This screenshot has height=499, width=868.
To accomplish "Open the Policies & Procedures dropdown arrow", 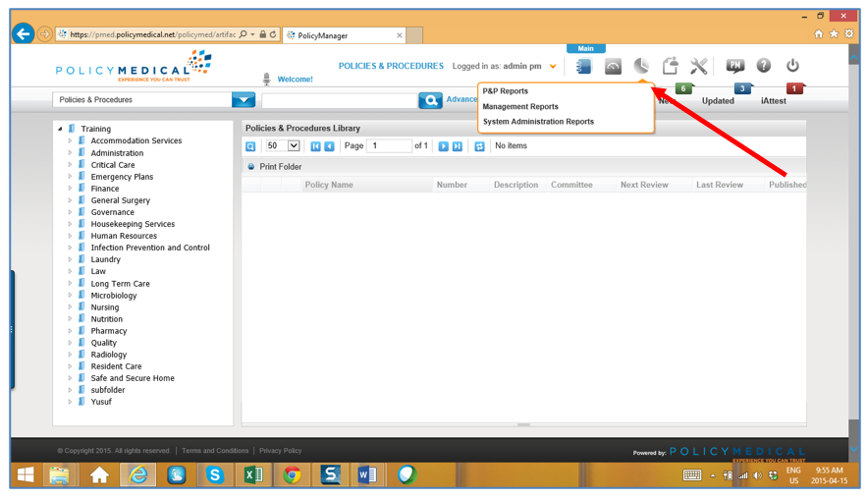I will (x=243, y=100).
